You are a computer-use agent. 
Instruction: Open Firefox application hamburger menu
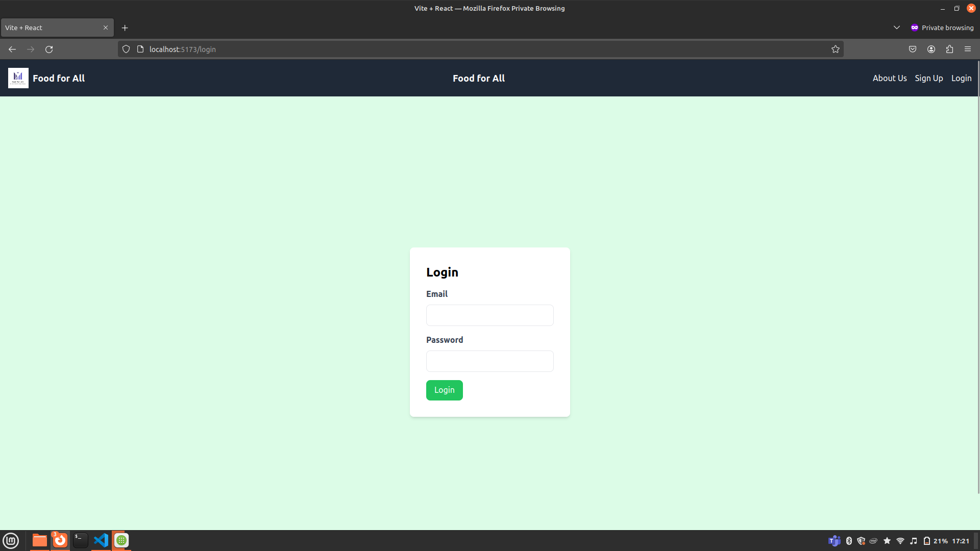[968, 49]
